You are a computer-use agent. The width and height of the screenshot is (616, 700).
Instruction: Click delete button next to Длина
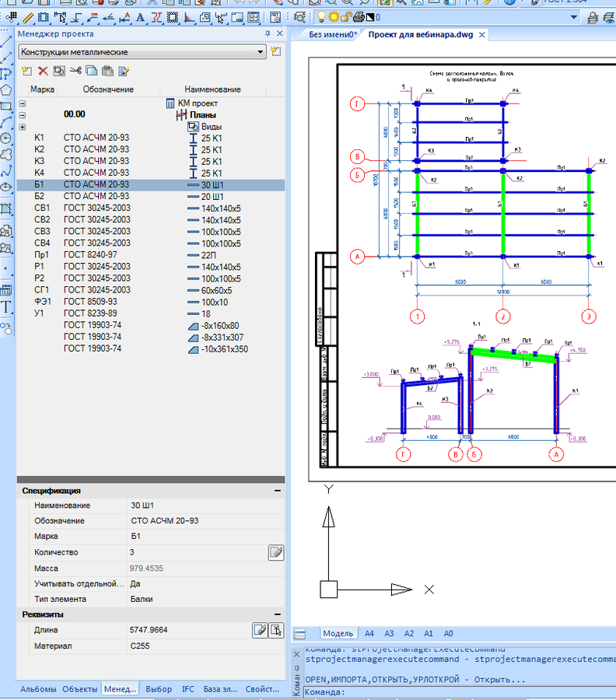coord(277,630)
